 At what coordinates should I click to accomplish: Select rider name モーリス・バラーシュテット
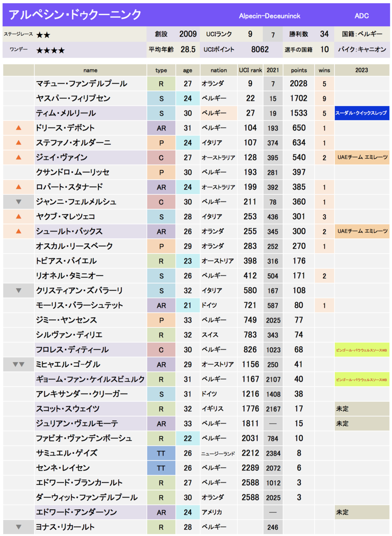point(79,305)
